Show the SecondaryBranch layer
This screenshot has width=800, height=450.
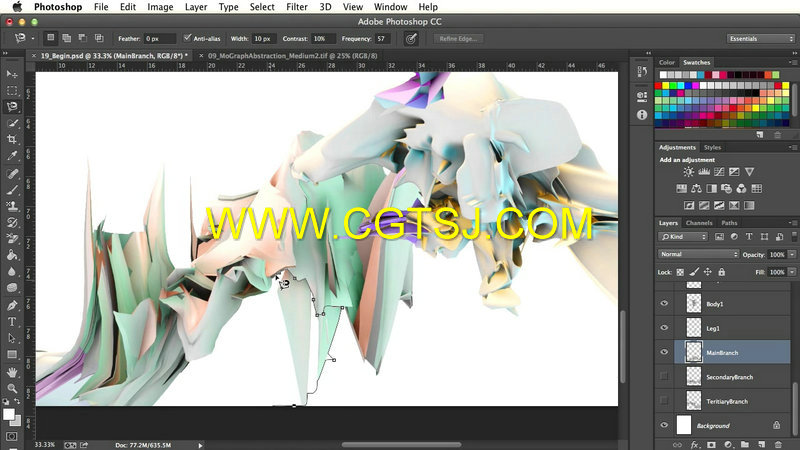[664, 377]
